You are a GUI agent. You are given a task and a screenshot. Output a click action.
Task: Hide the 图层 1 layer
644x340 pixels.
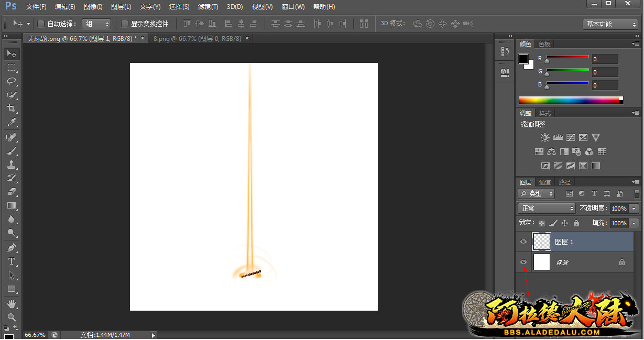tap(523, 242)
